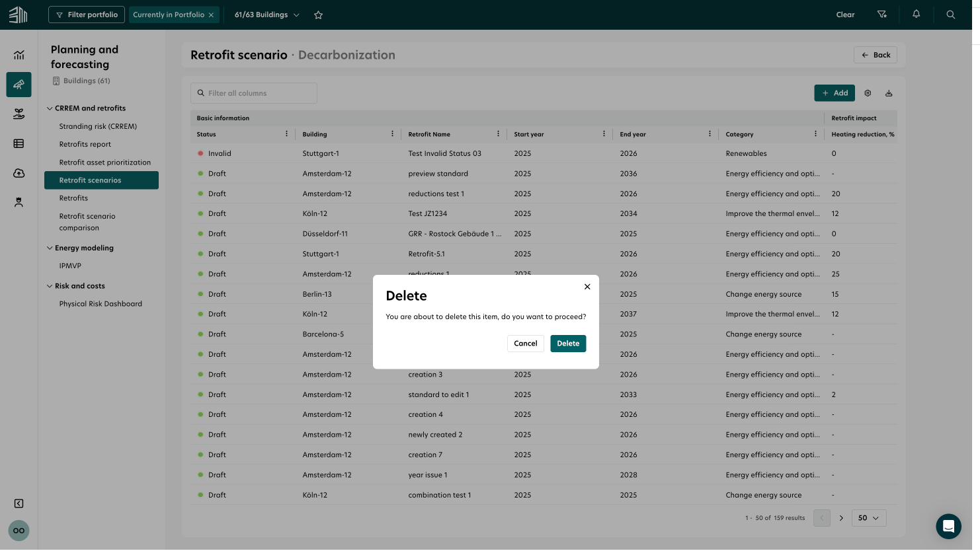Screen dimensions: 980x557
Task: Click Buildings (61) under Planning and forecasting
Action: [x=81, y=81]
